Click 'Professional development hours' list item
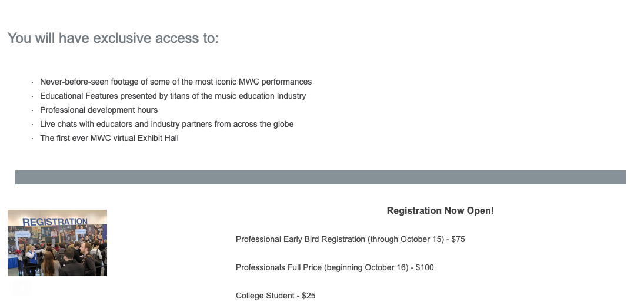Image resolution: width=644 pixels, height=302 pixels. click(x=99, y=110)
